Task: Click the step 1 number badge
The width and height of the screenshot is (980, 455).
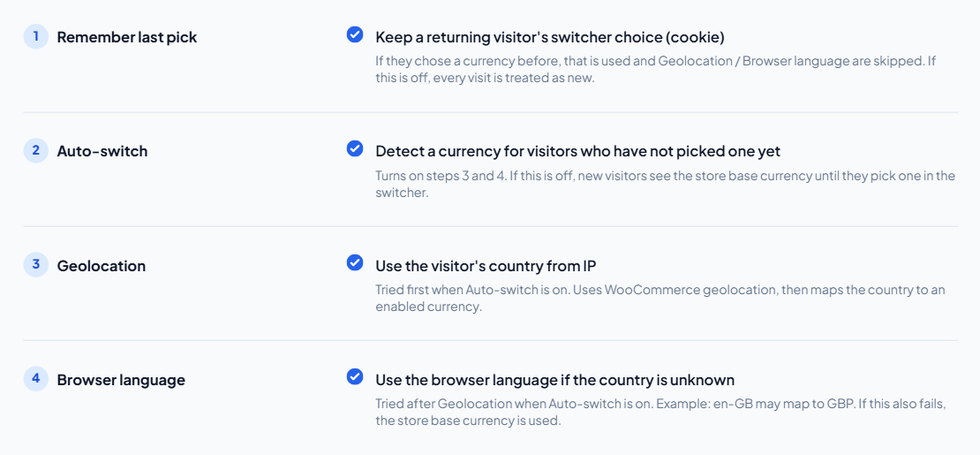Action: click(x=35, y=36)
